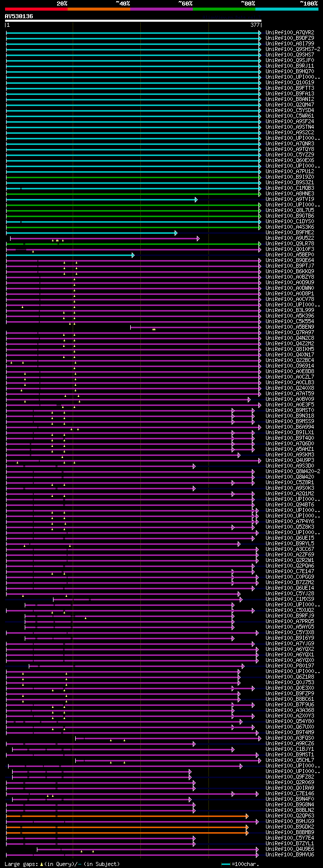Viewport: 323px width, 868px height.
Task: Open entry UniRef100_B9N318
Action: coord(290,416)
